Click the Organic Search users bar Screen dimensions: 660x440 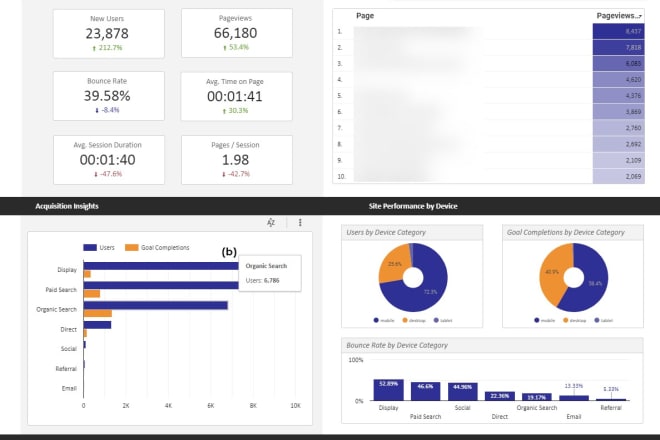(156, 305)
